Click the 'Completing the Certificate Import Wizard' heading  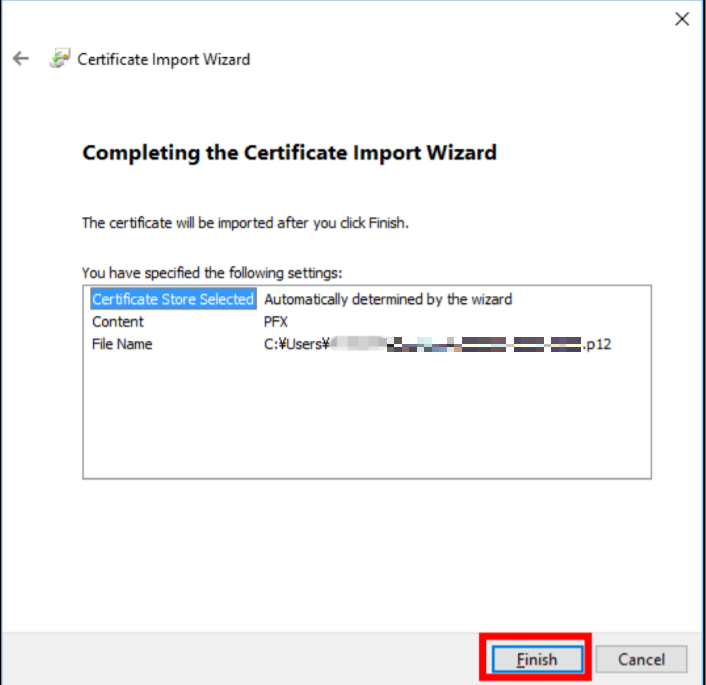(x=289, y=153)
